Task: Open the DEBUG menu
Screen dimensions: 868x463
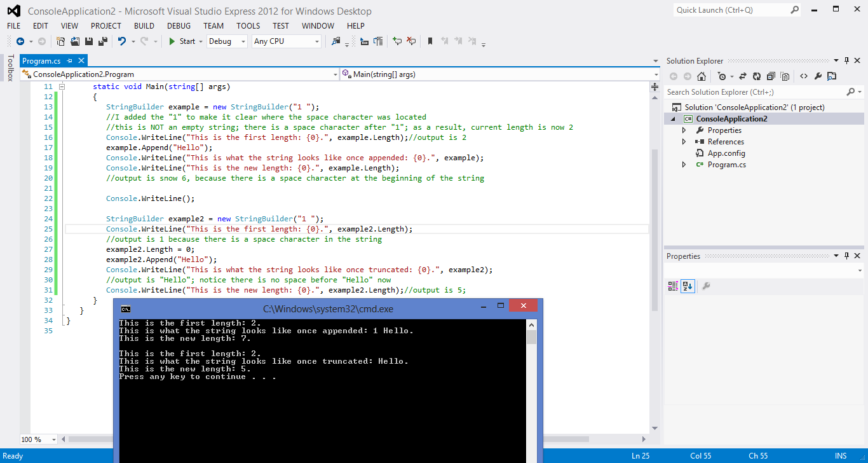Action: click(179, 26)
